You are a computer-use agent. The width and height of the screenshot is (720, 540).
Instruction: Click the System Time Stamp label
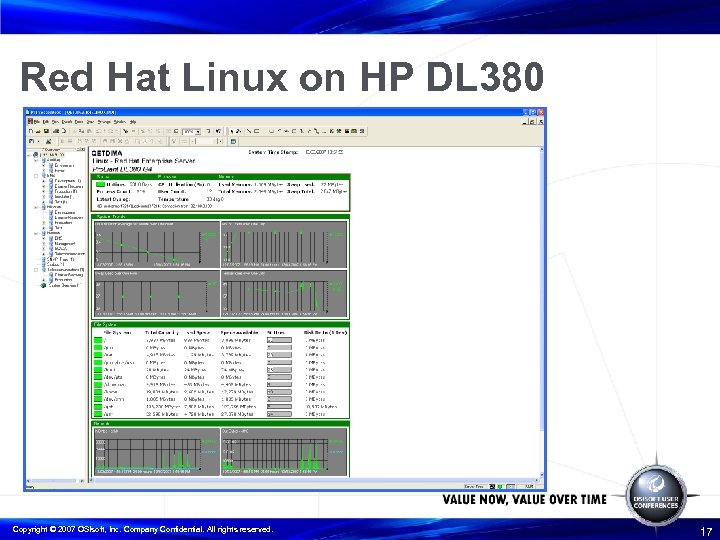tap(273, 152)
